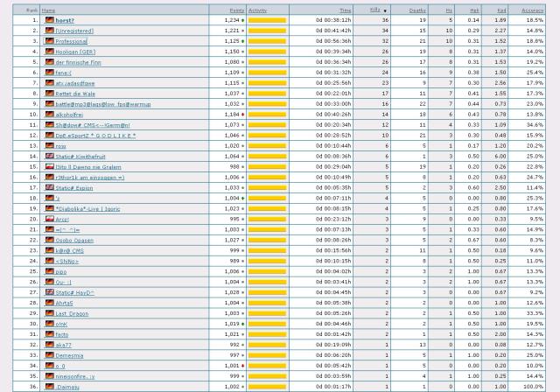Click the UK flag beside Static# Kiwithefruit
This screenshot has width=560, height=392.
50,156
